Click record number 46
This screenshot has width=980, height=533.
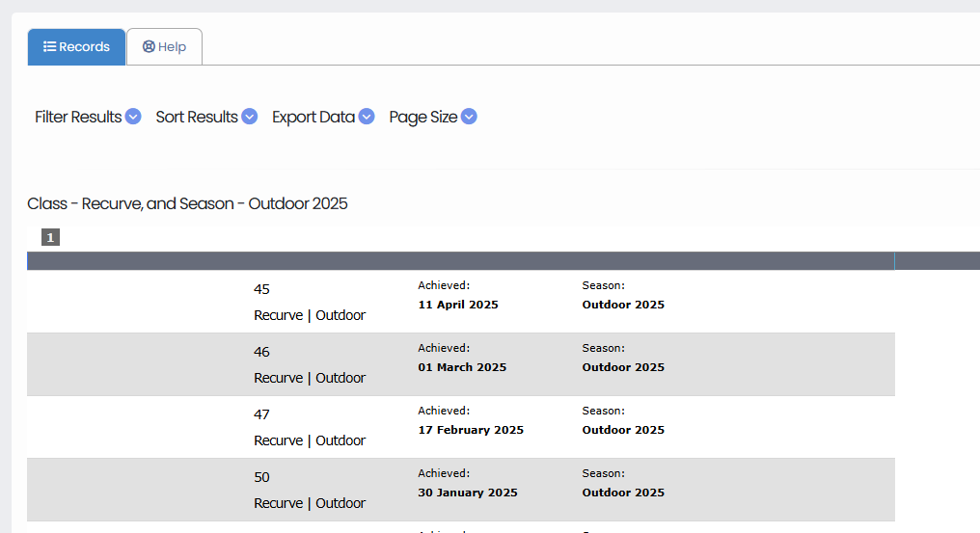(261, 352)
